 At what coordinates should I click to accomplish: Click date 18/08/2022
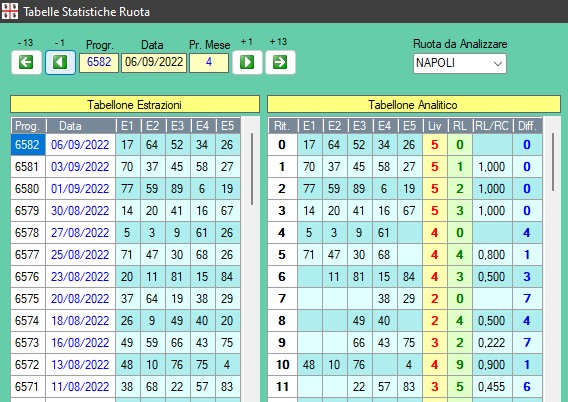point(80,321)
